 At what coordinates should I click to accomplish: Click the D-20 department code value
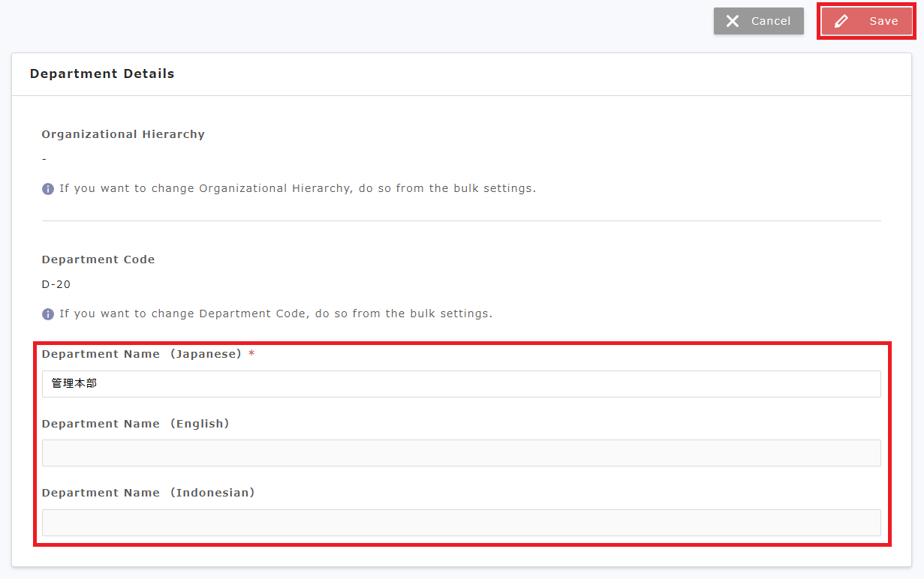56,284
